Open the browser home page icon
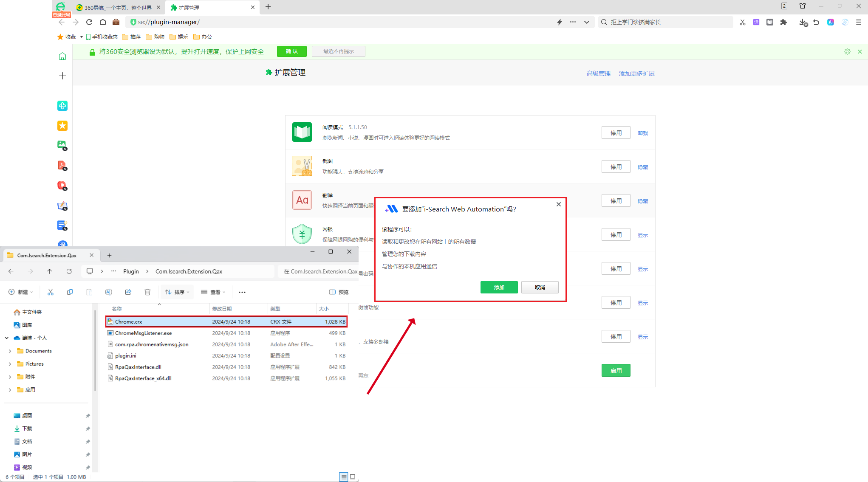868x482 pixels. point(103,22)
